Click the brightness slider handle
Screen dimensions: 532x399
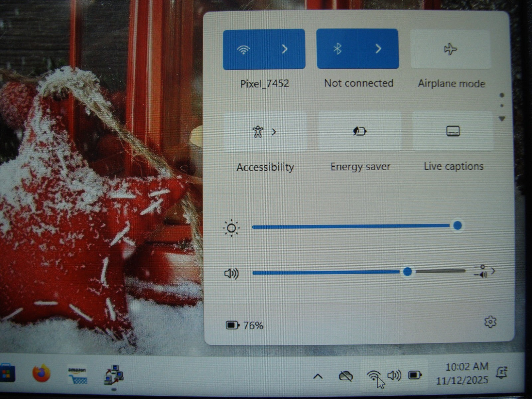tap(458, 225)
